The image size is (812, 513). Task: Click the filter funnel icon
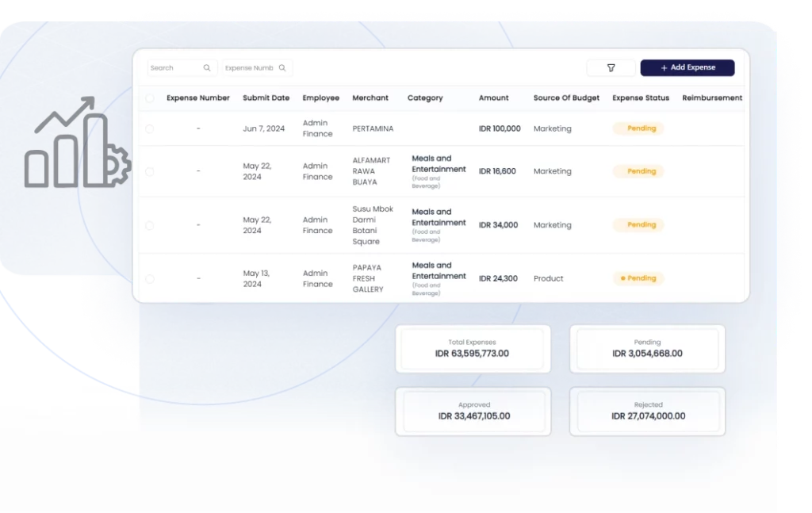click(x=611, y=68)
